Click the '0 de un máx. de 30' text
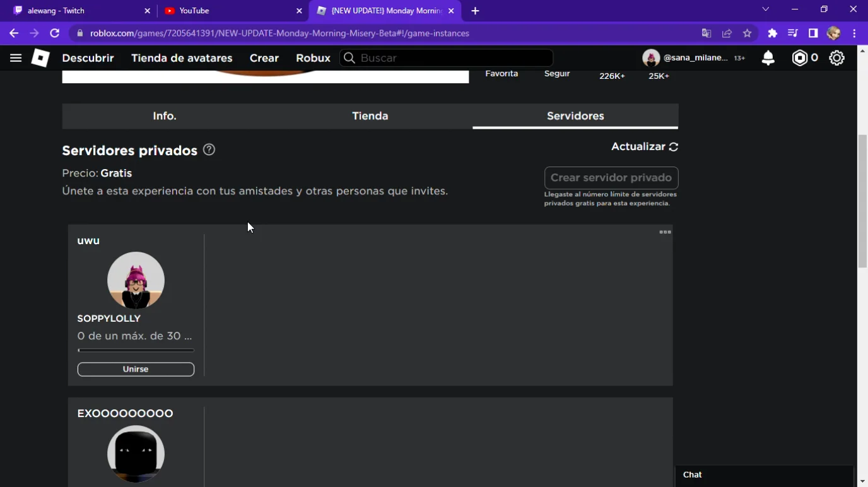The image size is (868, 487). click(134, 336)
